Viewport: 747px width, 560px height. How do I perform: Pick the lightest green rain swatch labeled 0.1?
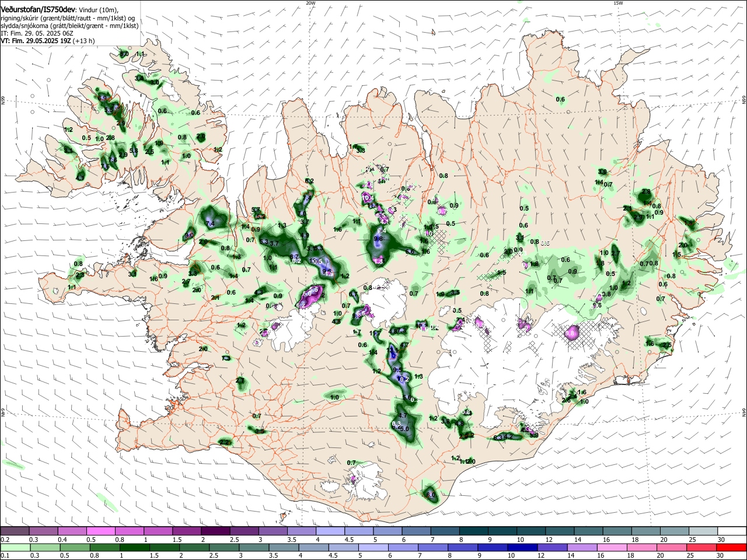[15, 547]
